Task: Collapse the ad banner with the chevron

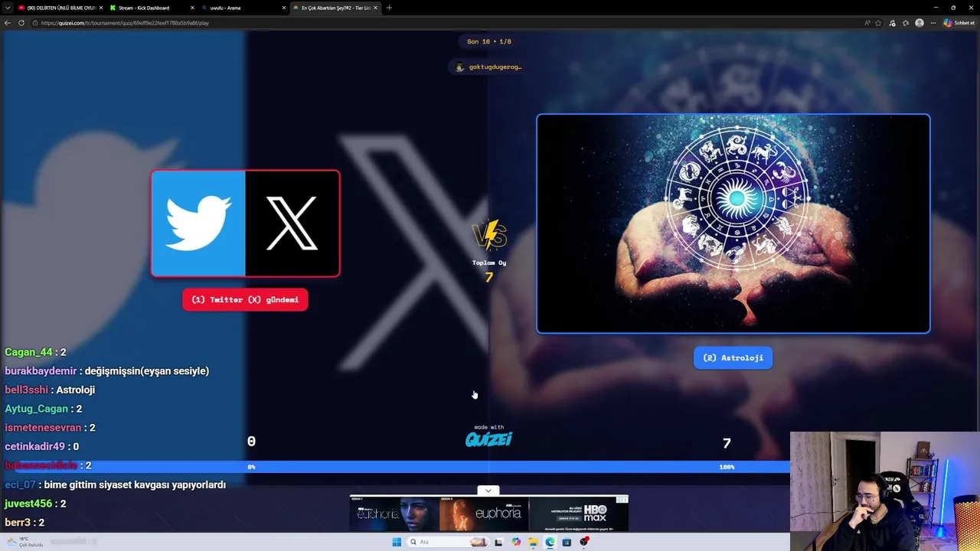Action: [488, 491]
